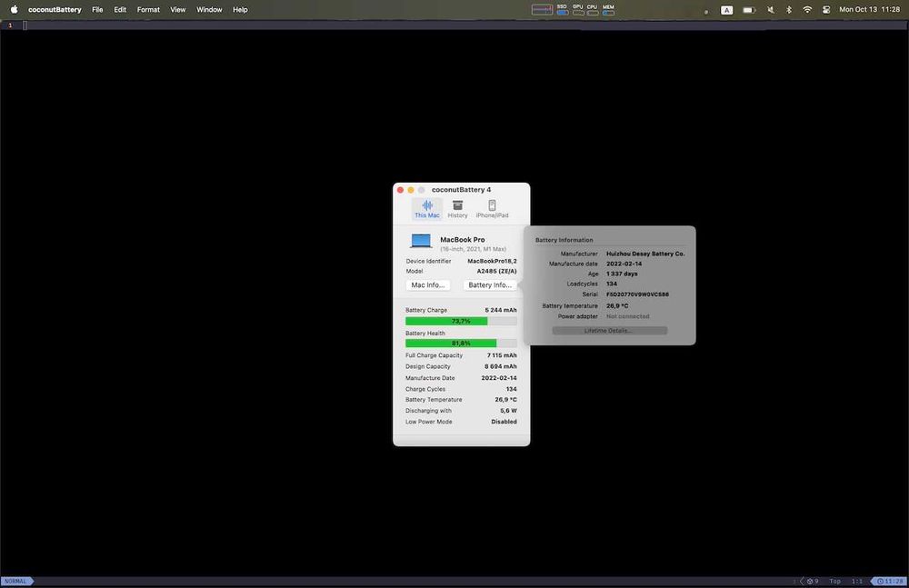Click the '8 694 mAh' design capacity value
Image resolution: width=909 pixels, height=588 pixels.
point(500,366)
